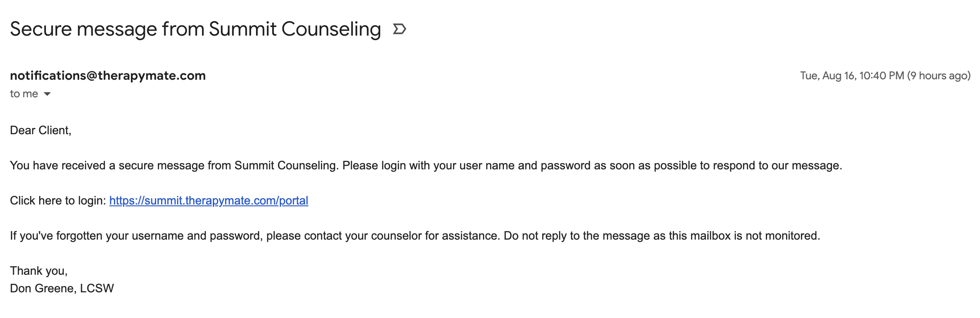
Task: Click "You have received a secure message" sentence
Action: coord(174,165)
